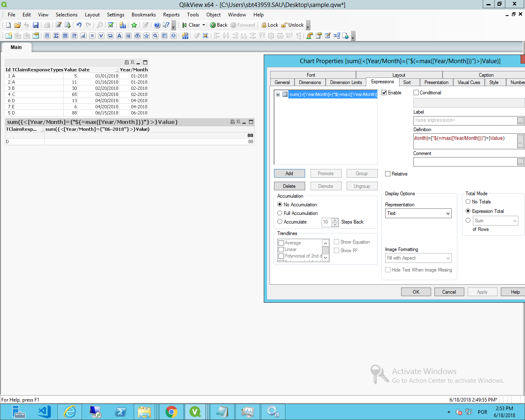Open the Representation dropdown showing Text
525x420 pixels.
pyautogui.click(x=418, y=213)
